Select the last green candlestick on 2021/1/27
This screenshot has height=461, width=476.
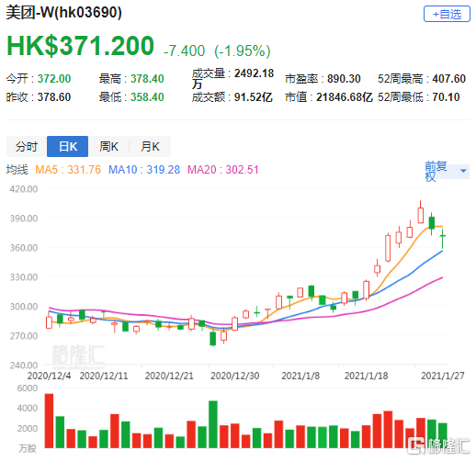[x=443, y=239]
